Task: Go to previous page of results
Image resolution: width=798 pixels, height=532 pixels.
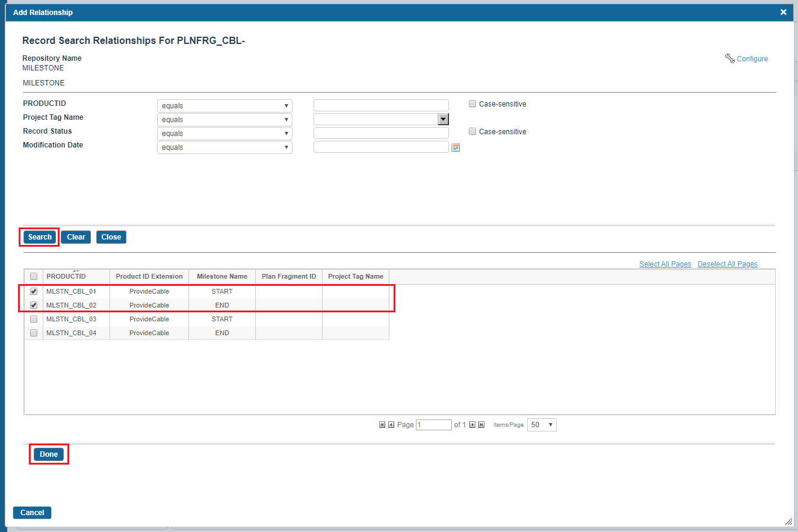Action: tap(391, 425)
